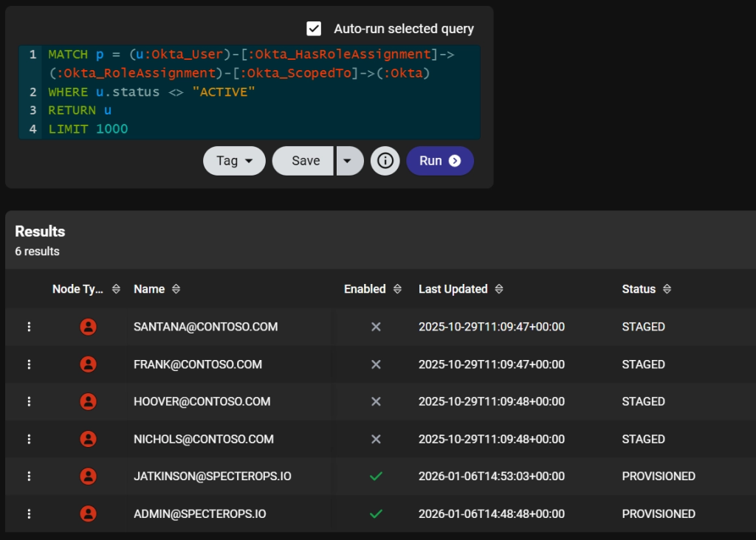Screen dimensions: 756x540
Task: Run the Cypher query
Action: click(439, 161)
